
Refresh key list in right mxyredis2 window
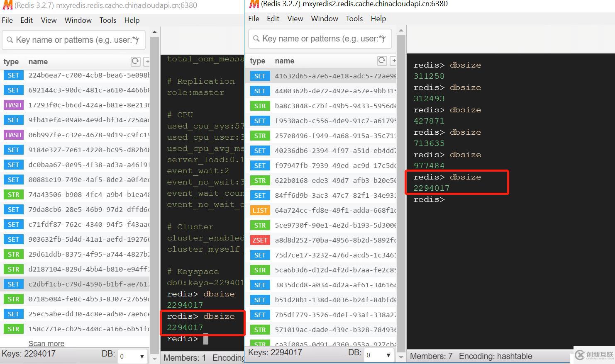pyautogui.click(x=382, y=61)
